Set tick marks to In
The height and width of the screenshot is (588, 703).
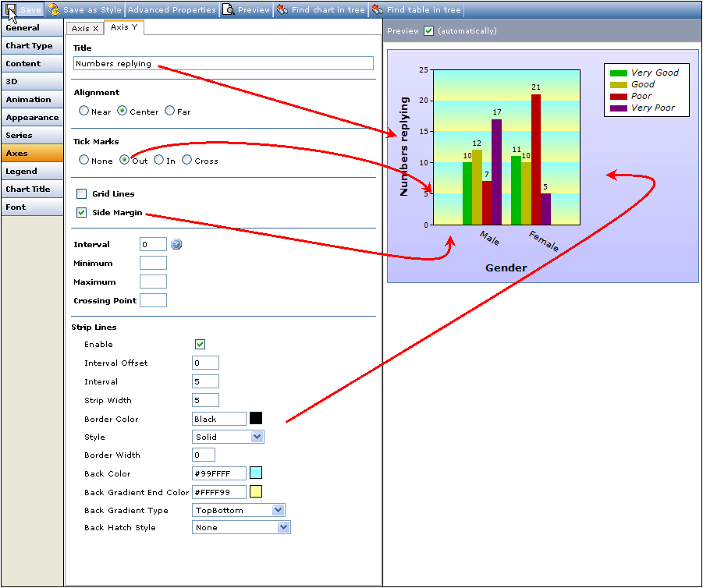click(158, 160)
